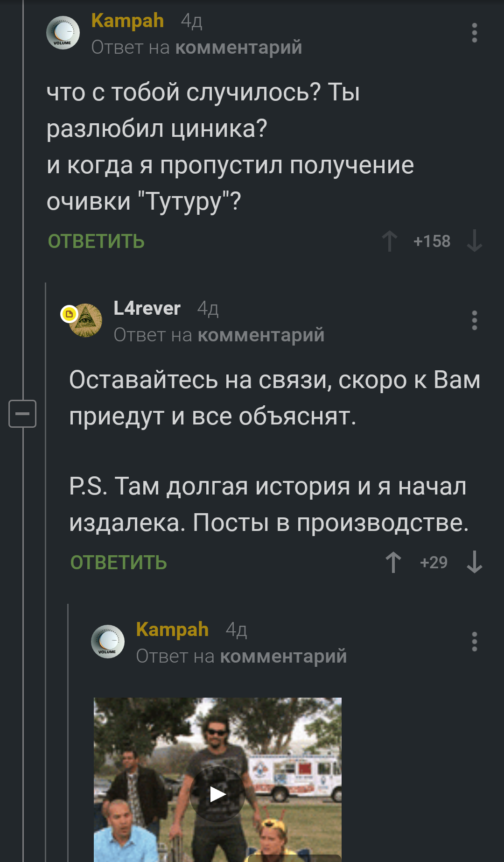Open Kampah's profile from top username
The height and width of the screenshot is (862, 504).
point(127,21)
